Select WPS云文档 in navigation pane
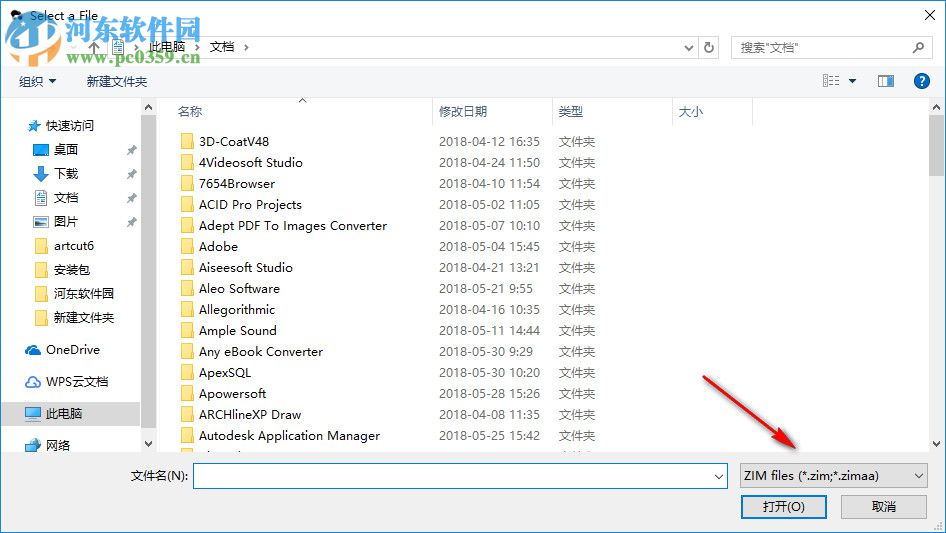 tap(77, 382)
